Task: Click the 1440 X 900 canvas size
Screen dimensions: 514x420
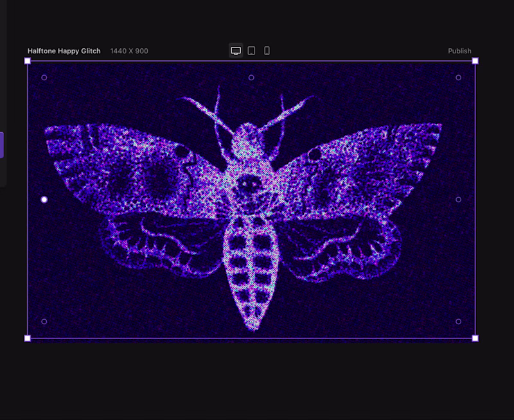Action: (129, 51)
